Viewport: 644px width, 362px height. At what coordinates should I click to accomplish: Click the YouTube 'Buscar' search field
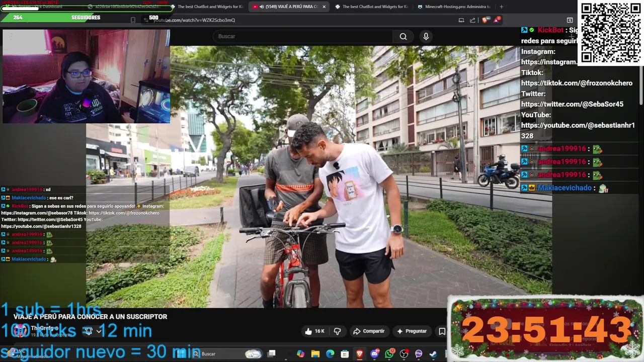tap(303, 36)
